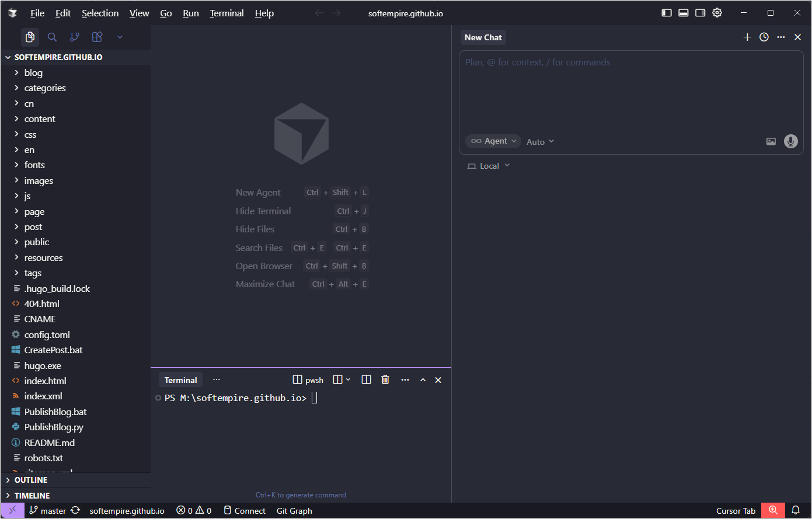The image size is (812, 519).
Task: Attach an image using the picture icon
Action: (x=771, y=141)
